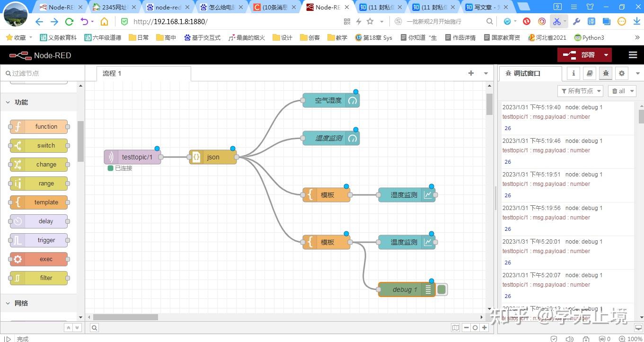Open the sidebar settings gear
This screenshot has width=644, height=342.
[x=621, y=73]
